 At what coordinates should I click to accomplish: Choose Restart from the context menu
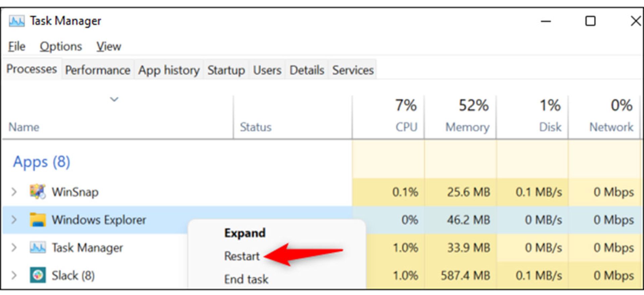[242, 256]
